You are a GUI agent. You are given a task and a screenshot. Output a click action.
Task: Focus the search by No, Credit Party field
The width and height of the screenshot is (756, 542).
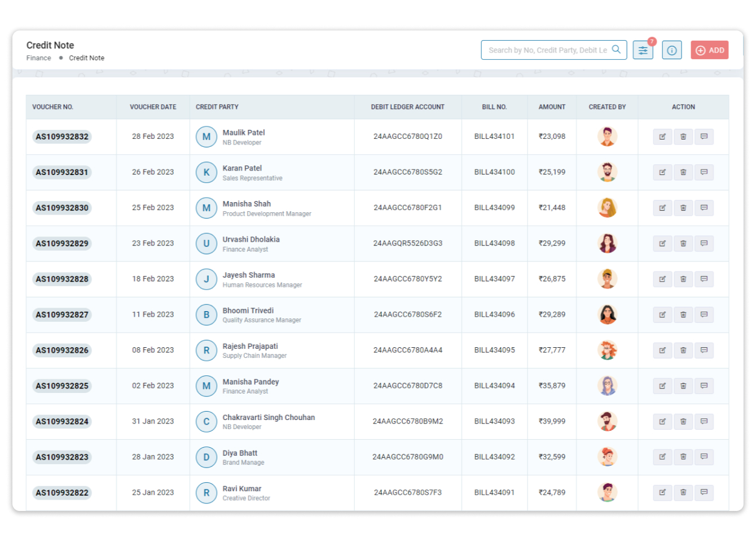click(546, 50)
